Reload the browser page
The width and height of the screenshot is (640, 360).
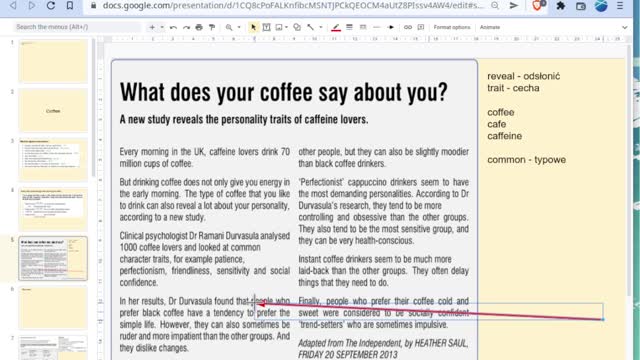(x=51, y=6)
